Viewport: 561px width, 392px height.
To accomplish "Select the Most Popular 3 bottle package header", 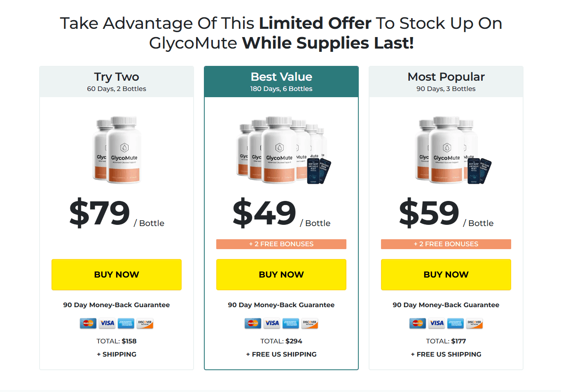I will 446,81.
